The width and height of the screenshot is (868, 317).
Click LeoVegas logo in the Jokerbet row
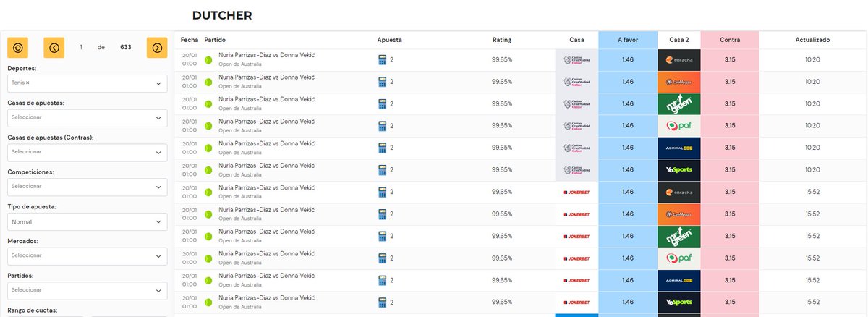[679, 214]
